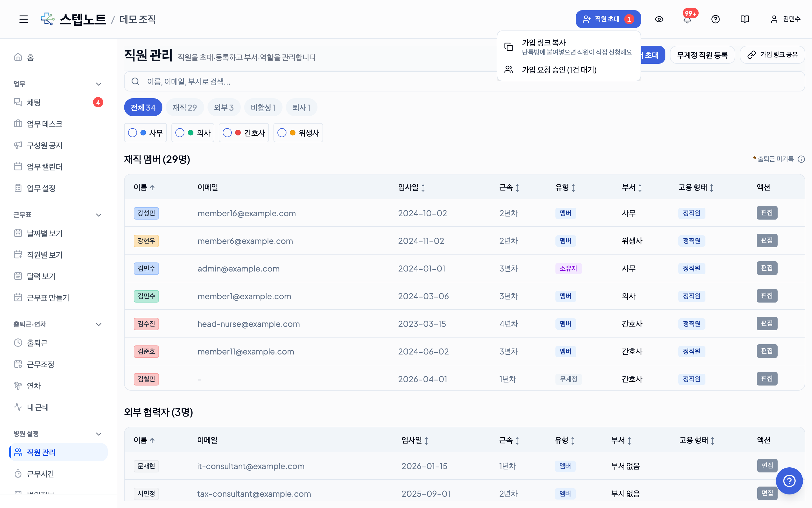Open 업무 설정 in the sidebar
The width and height of the screenshot is (812, 508).
[58, 188]
